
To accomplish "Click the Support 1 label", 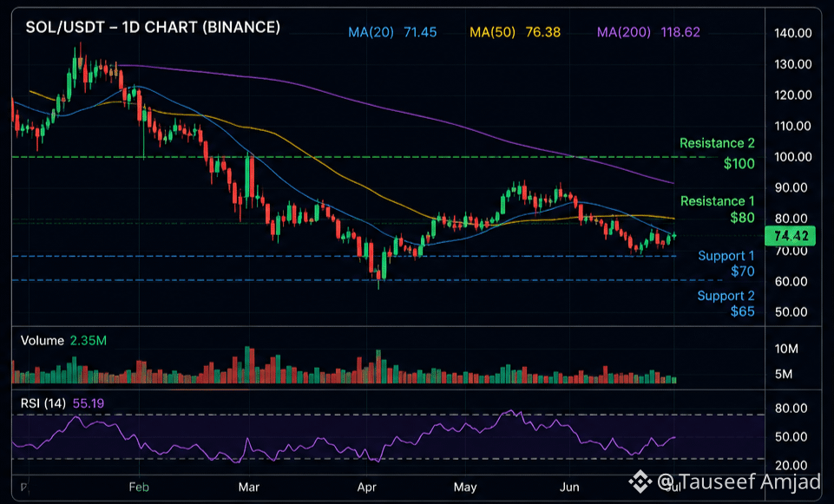I will [726, 256].
